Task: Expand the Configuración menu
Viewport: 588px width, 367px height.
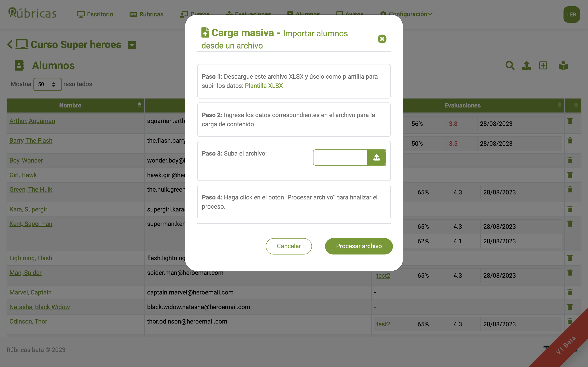Action: [406, 14]
